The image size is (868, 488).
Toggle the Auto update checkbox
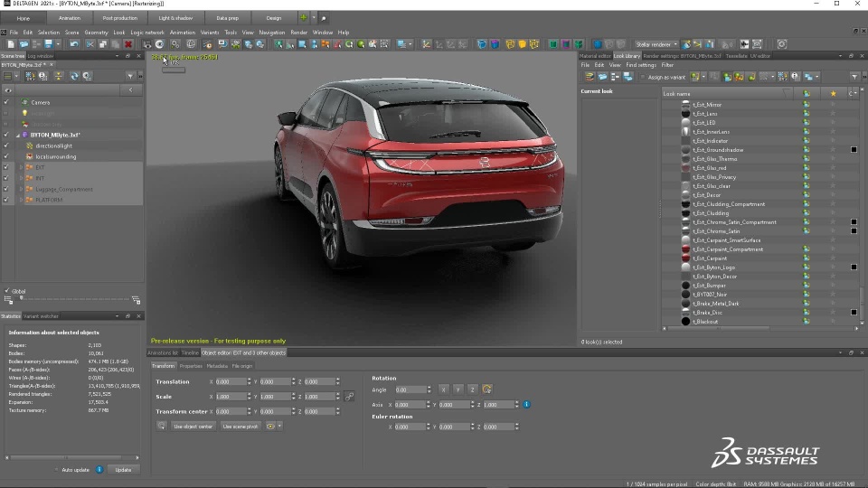point(55,470)
